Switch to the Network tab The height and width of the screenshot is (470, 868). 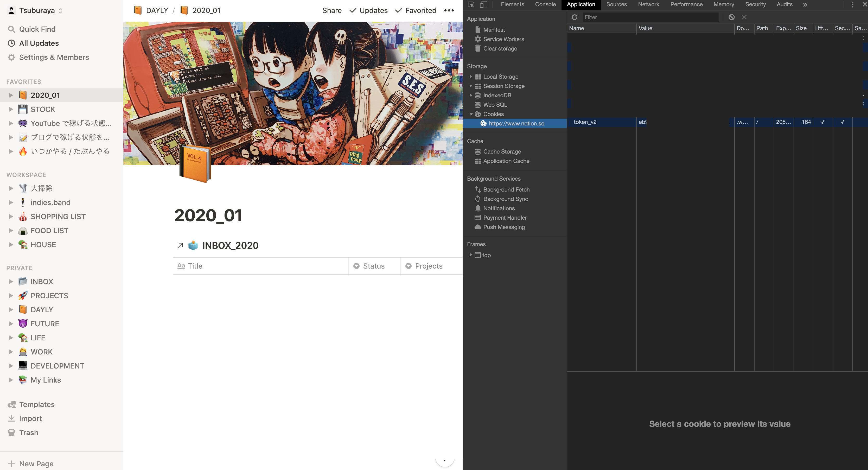[648, 5]
